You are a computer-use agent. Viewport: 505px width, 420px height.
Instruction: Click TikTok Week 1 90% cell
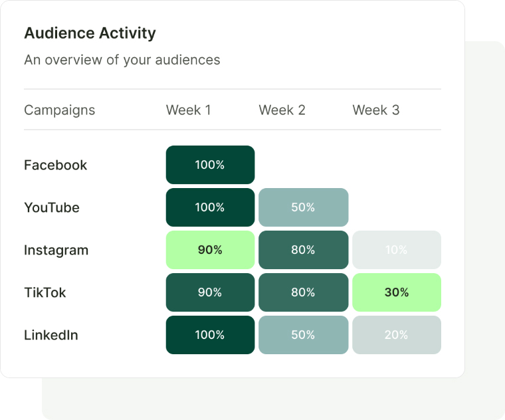point(210,292)
